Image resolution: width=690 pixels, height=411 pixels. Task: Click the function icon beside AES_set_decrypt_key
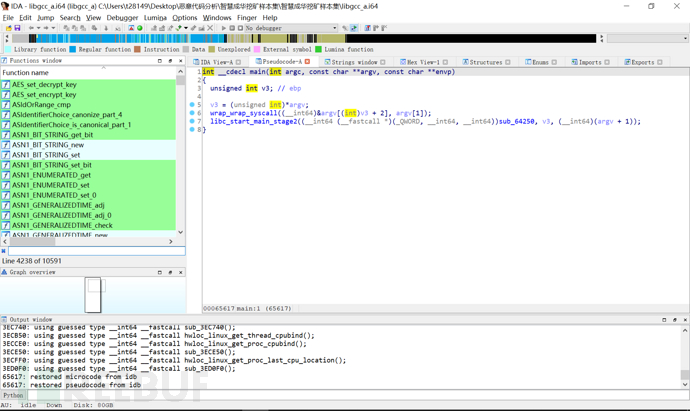6,85
